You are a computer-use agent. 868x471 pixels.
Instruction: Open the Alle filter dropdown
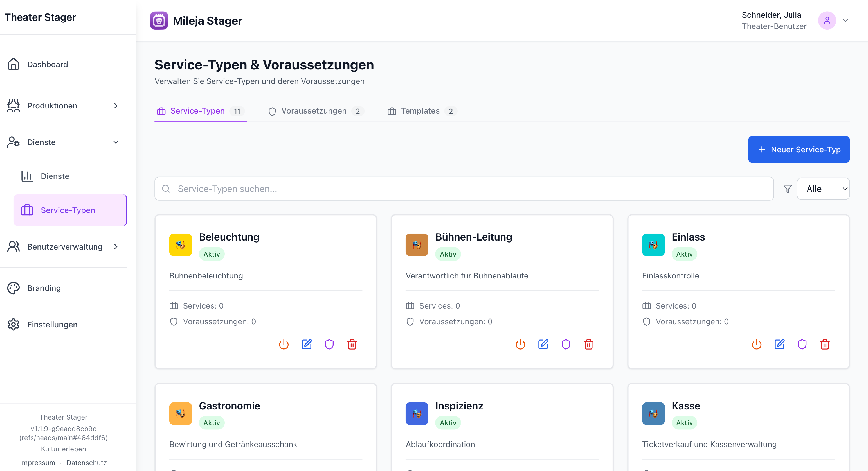[x=823, y=189]
